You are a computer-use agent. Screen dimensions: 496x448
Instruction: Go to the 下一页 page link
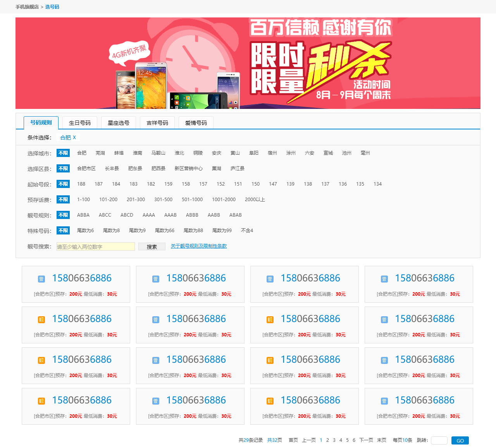[x=366, y=440]
